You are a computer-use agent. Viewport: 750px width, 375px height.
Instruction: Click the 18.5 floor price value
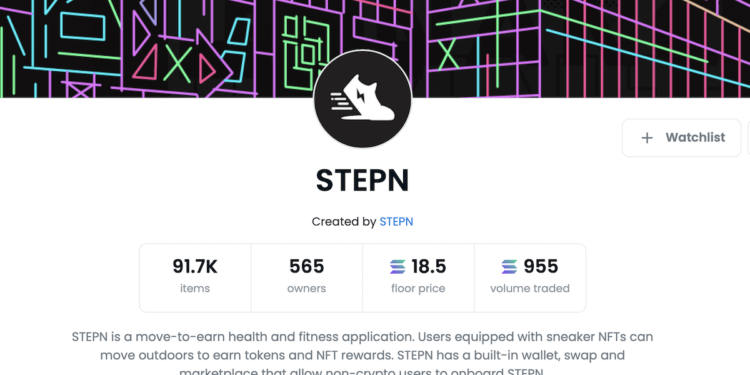click(429, 266)
